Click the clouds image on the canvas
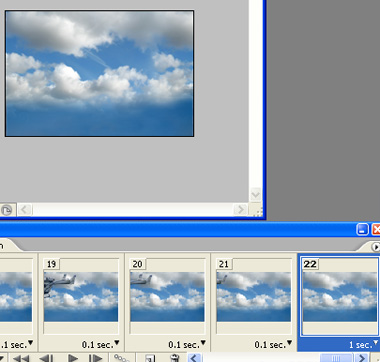Image resolution: width=380 pixels, height=362 pixels. [99, 73]
